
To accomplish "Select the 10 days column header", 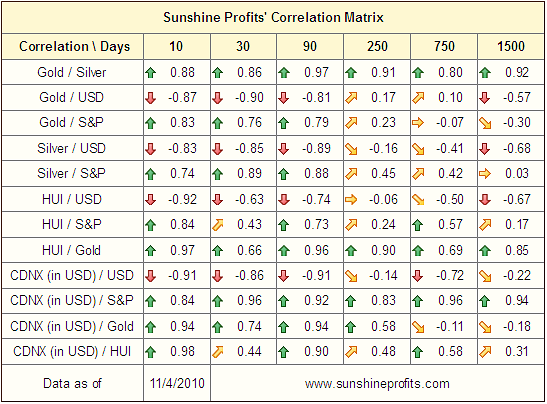I will (177, 46).
